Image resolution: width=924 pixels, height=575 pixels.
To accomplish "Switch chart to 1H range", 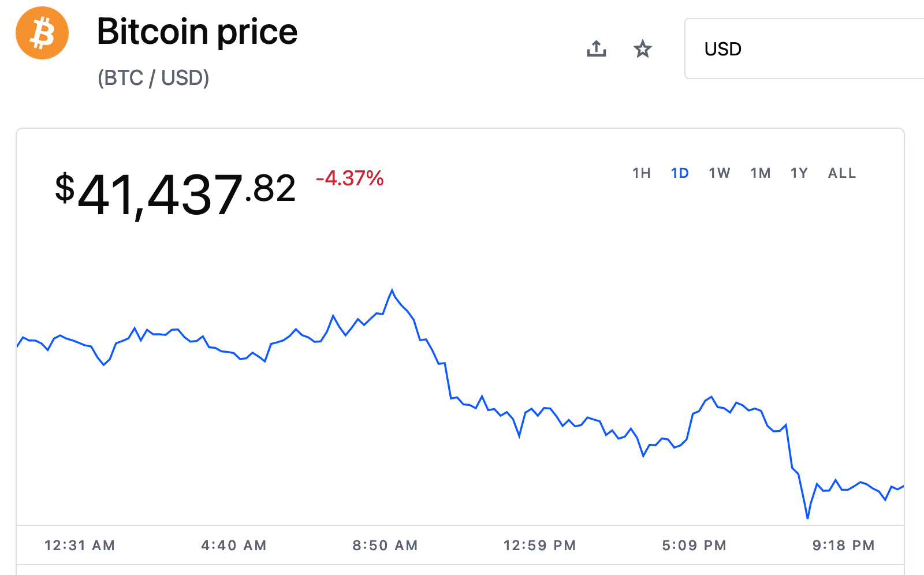I will (x=642, y=173).
